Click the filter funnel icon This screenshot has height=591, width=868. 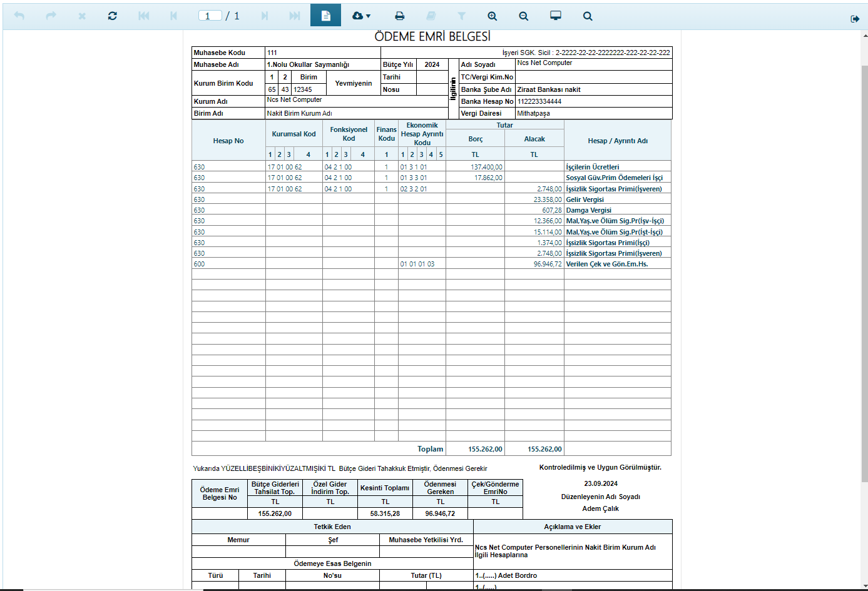[x=461, y=16]
